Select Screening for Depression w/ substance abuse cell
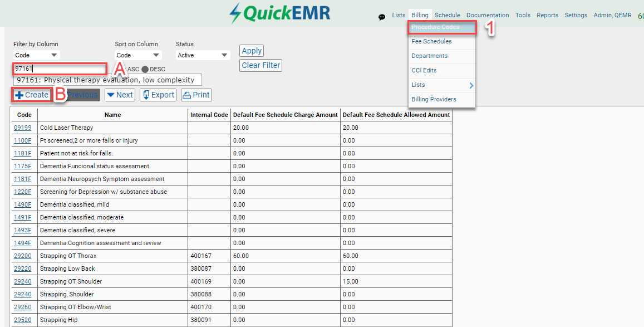Viewport: 644px width, 327px height. coord(112,192)
